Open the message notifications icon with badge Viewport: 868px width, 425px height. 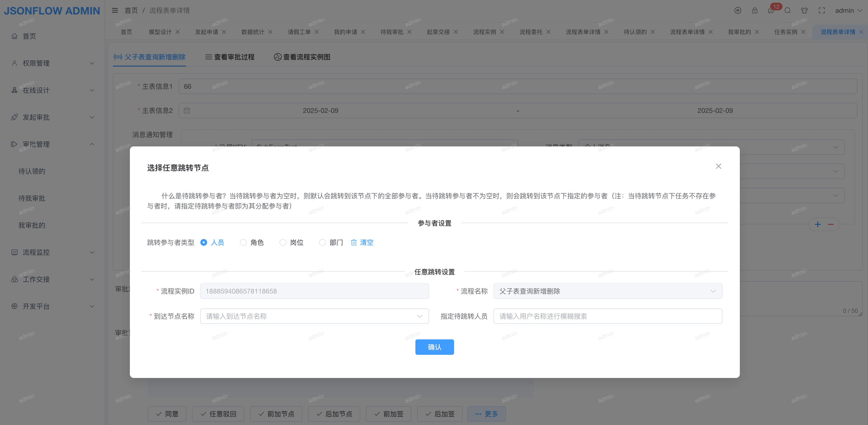[771, 10]
